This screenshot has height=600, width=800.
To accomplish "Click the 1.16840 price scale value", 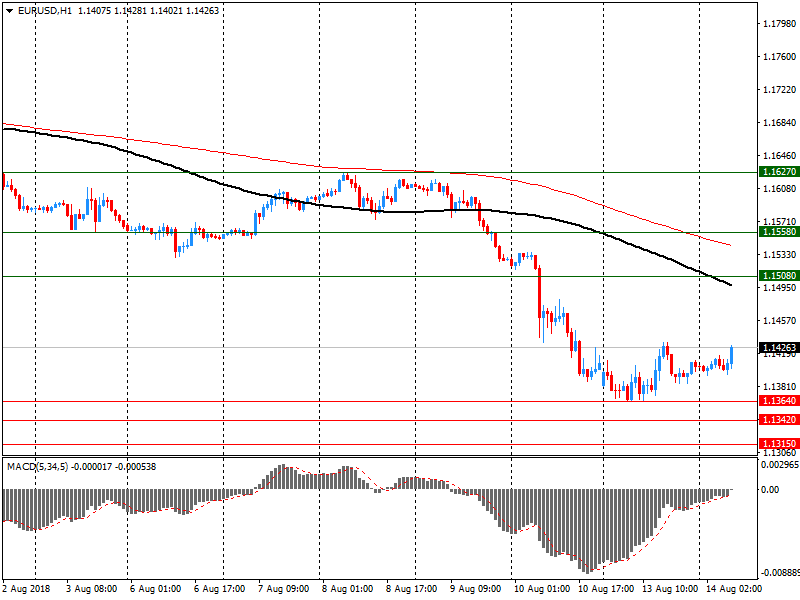I will (x=780, y=122).
